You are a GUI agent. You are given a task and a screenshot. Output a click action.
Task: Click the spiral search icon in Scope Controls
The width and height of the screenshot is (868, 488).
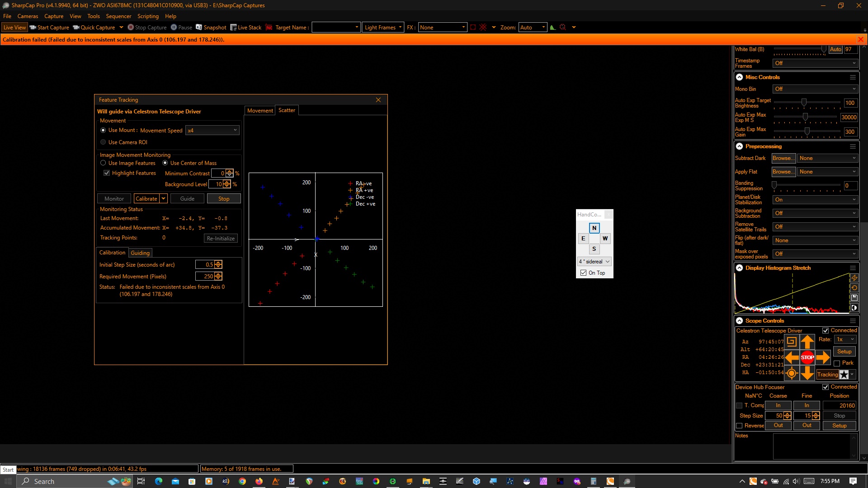(x=791, y=342)
